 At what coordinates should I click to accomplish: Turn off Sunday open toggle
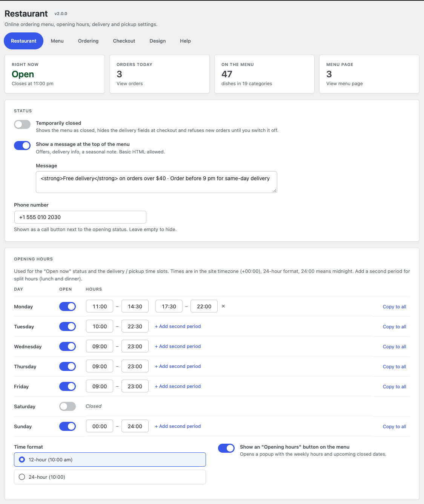click(68, 426)
